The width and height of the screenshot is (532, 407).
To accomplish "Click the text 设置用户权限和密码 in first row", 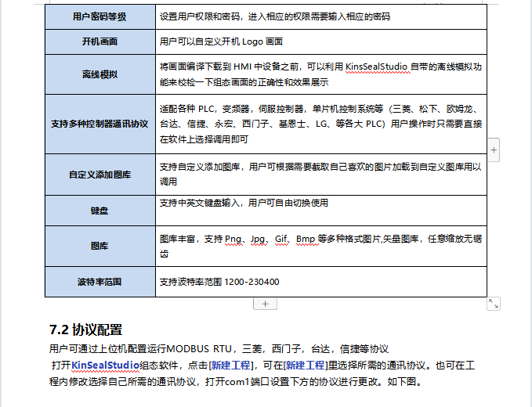I will pyautogui.click(x=200, y=16).
